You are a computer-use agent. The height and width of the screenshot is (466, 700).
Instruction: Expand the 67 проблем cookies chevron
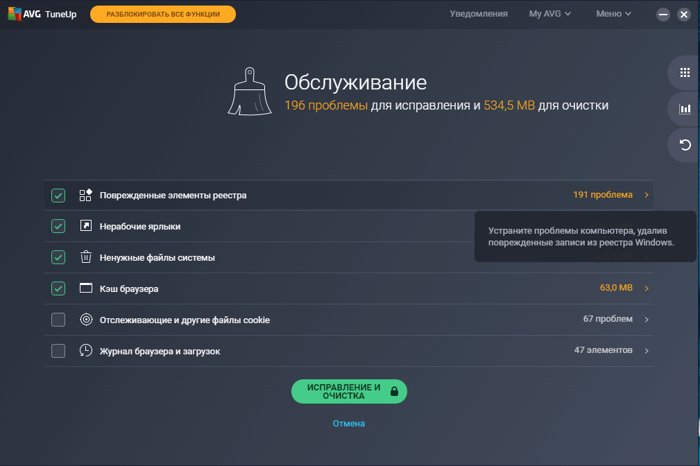point(646,320)
